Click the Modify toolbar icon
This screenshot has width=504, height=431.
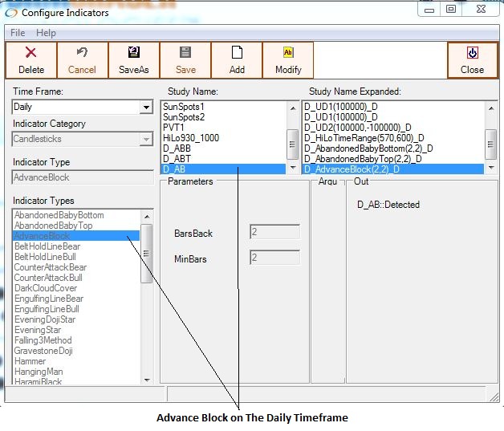click(x=288, y=53)
